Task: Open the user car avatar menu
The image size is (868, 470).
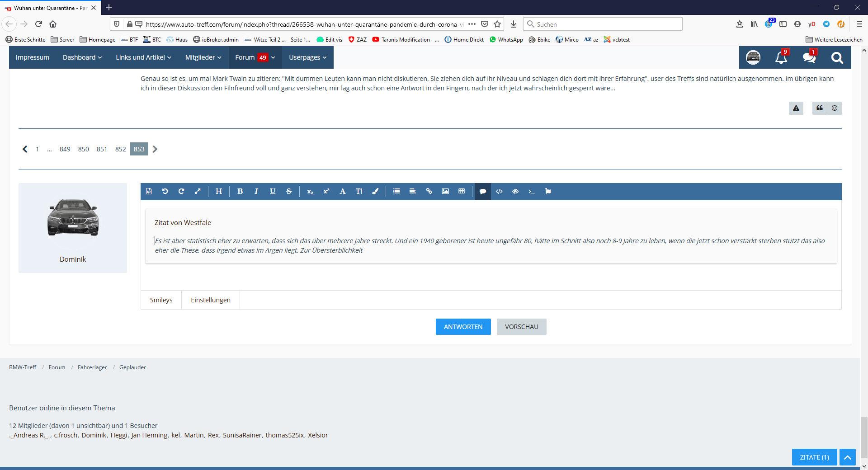Action: point(753,57)
